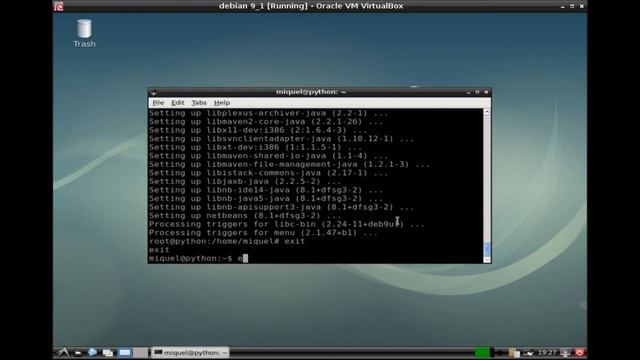Switch to the first desktop in the pager
The image size is (640, 360).
(125, 352)
